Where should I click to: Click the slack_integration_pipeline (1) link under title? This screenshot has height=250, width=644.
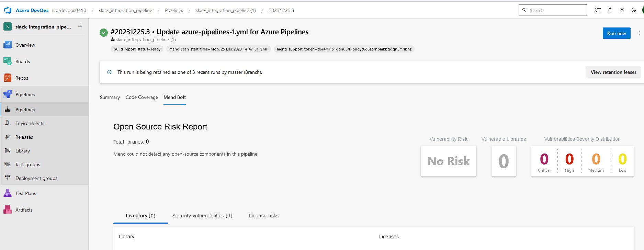coord(146,39)
